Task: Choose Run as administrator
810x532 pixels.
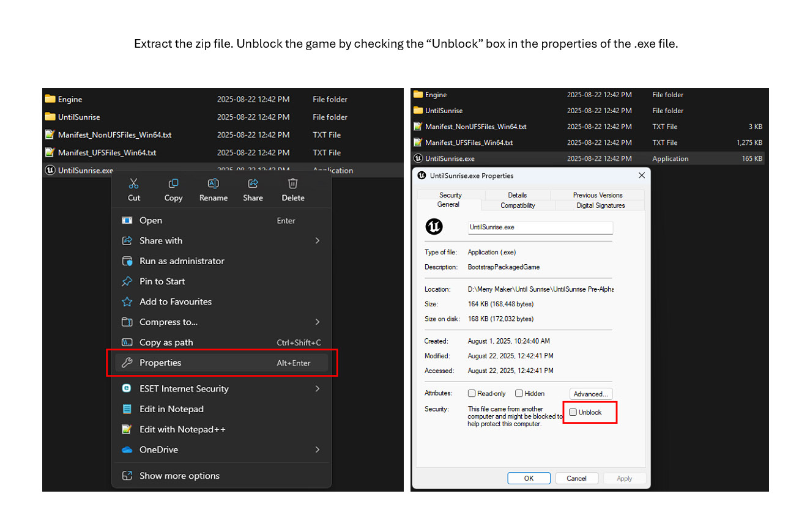Action: click(x=181, y=261)
